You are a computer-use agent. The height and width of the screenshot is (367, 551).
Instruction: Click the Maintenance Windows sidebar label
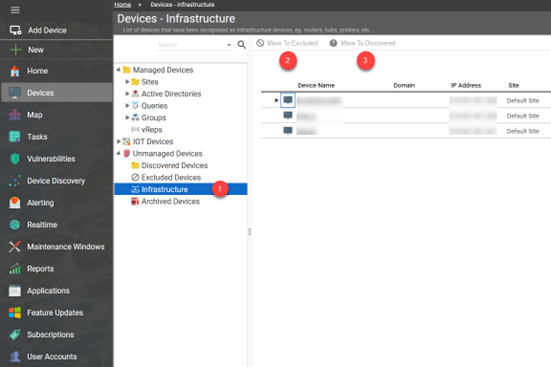click(x=66, y=247)
